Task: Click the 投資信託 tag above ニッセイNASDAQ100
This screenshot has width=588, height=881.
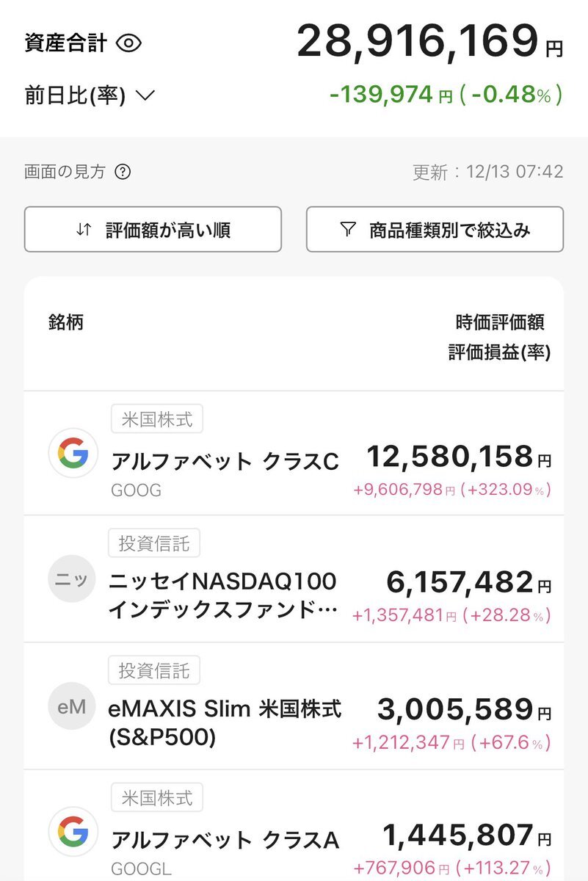Action: click(154, 544)
